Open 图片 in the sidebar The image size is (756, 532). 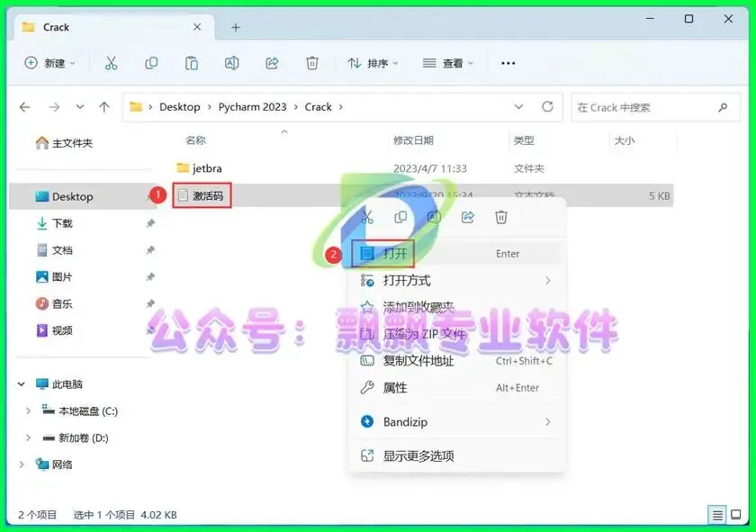(55, 277)
